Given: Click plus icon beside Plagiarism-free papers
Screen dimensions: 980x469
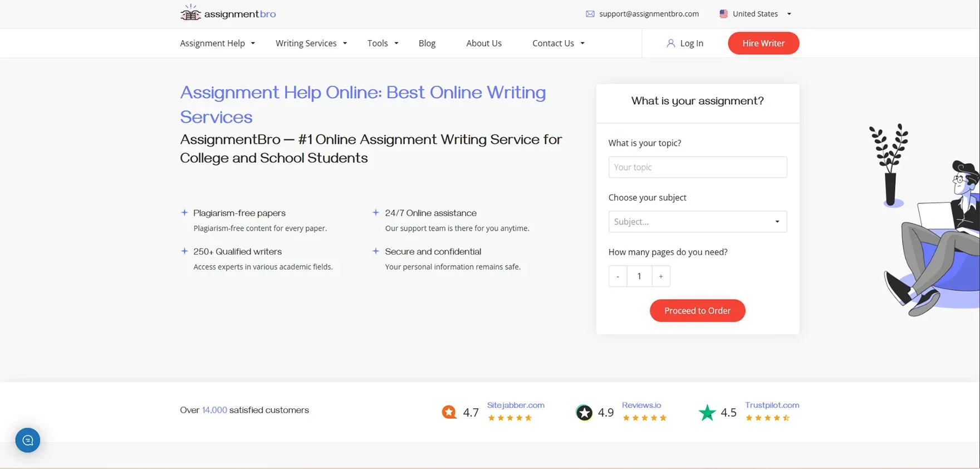Looking at the screenshot, I should coord(184,212).
